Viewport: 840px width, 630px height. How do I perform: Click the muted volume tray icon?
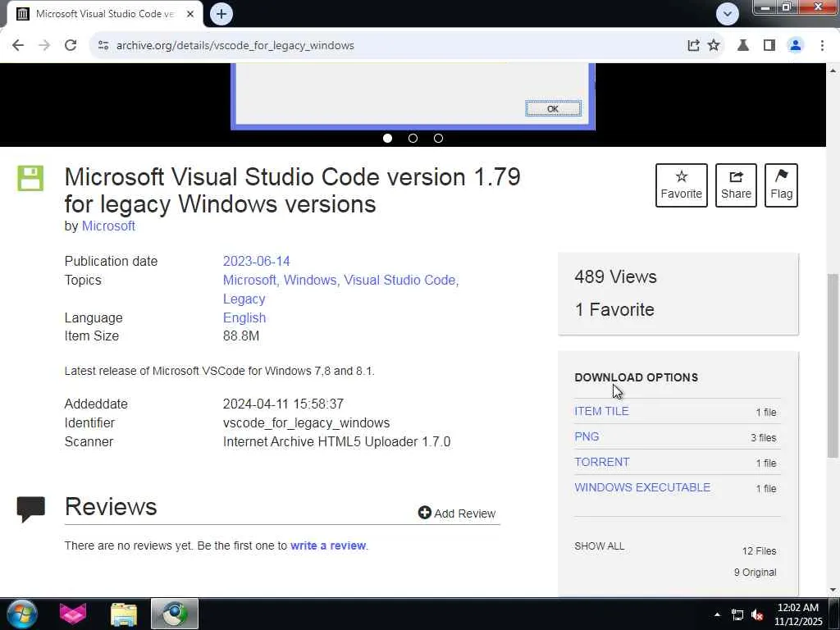coord(757,615)
